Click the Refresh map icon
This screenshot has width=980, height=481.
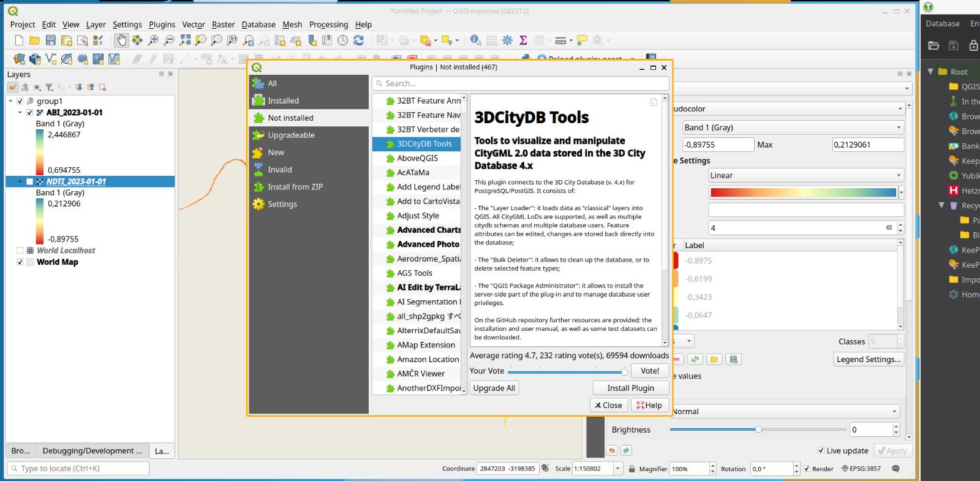coord(359,40)
